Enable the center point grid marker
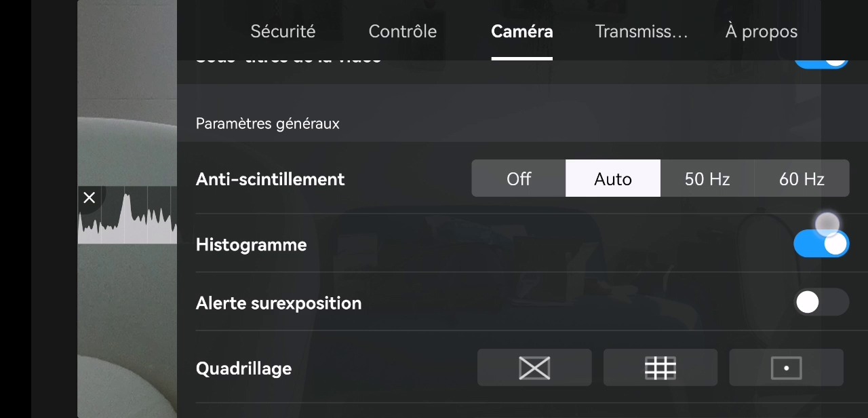This screenshot has height=418, width=868. click(x=787, y=368)
